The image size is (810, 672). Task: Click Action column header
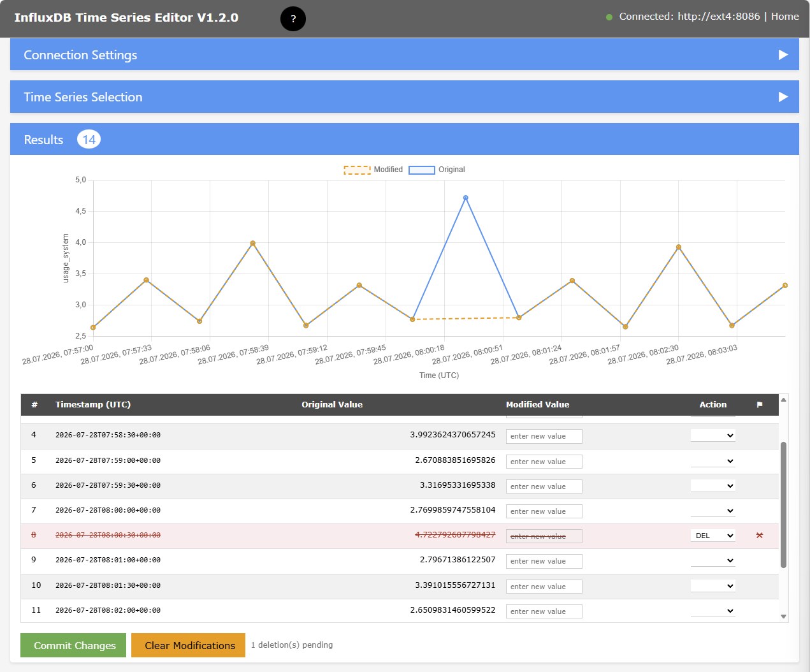[x=712, y=404]
